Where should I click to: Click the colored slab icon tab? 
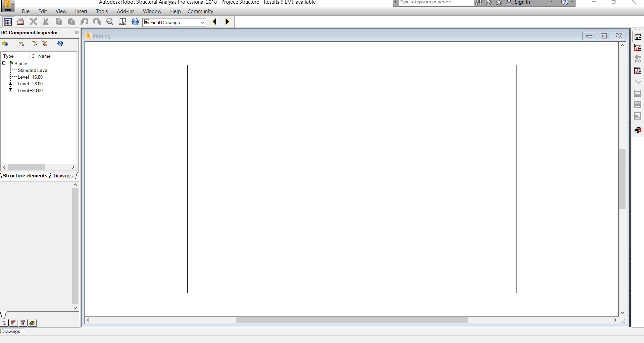pyautogui.click(x=32, y=323)
